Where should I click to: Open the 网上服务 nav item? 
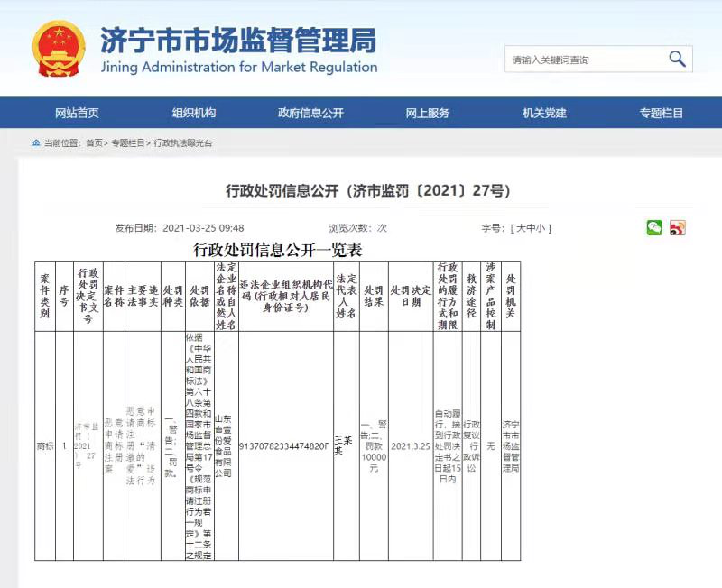427,113
